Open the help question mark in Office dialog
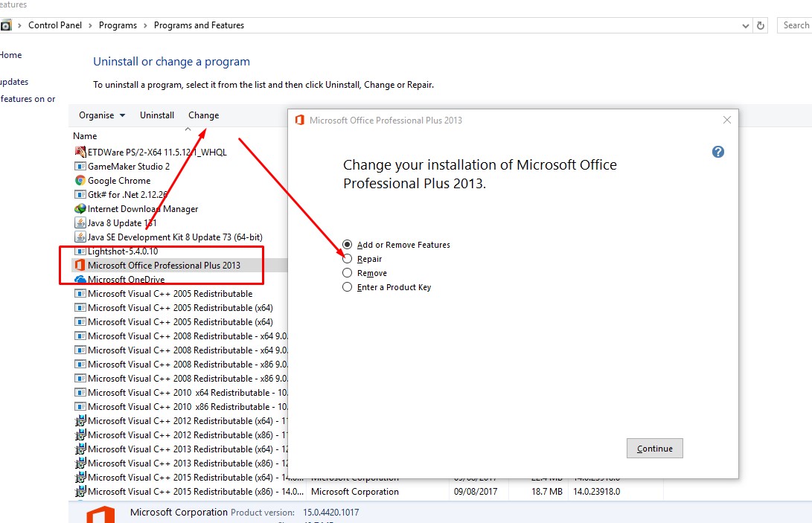The height and width of the screenshot is (523, 812). click(717, 152)
